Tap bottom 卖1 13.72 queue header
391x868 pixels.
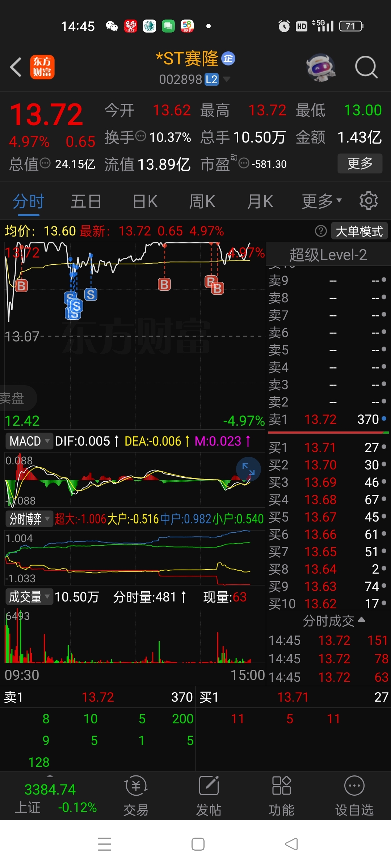pyautogui.click(x=98, y=697)
